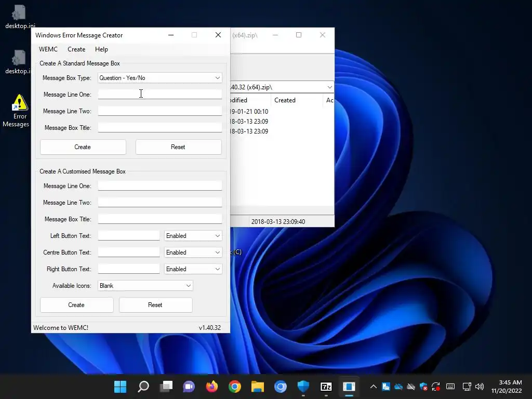Open the volume speaker tray icon

click(x=480, y=387)
